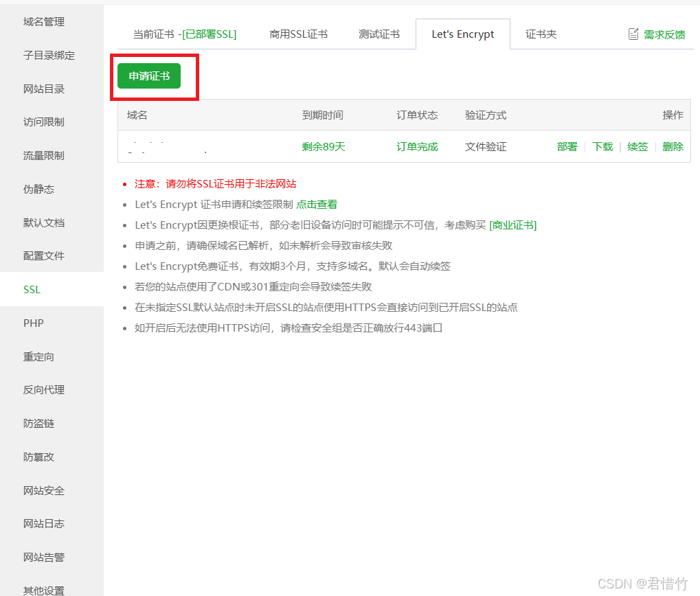Select 防盗链 in the sidebar
This screenshot has width=700, height=596.
coord(39,424)
